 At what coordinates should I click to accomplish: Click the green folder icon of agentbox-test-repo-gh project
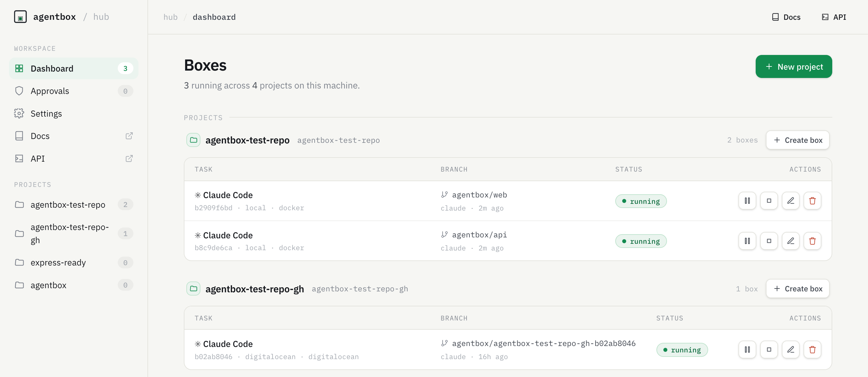click(193, 289)
